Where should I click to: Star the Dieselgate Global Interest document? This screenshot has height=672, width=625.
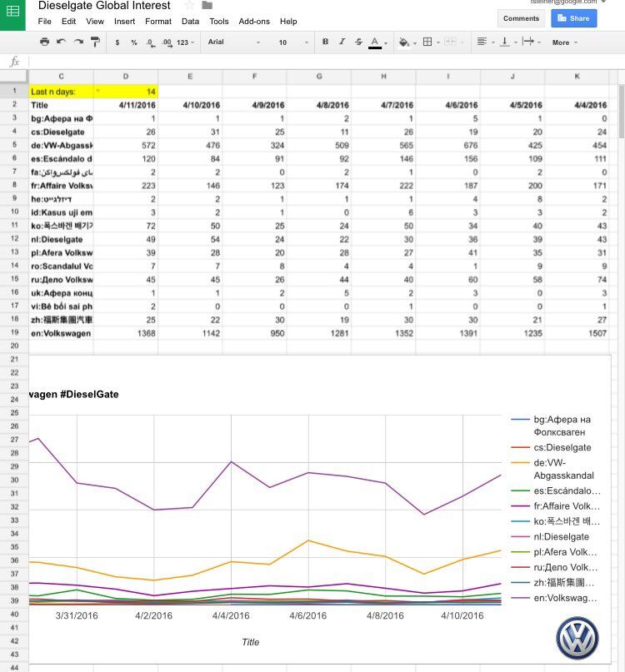pos(189,6)
